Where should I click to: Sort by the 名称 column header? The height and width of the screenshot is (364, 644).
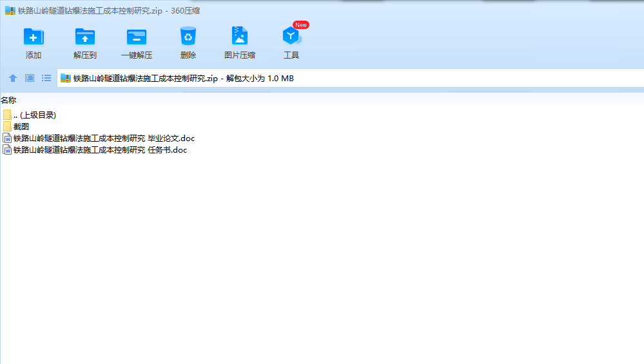click(8, 100)
